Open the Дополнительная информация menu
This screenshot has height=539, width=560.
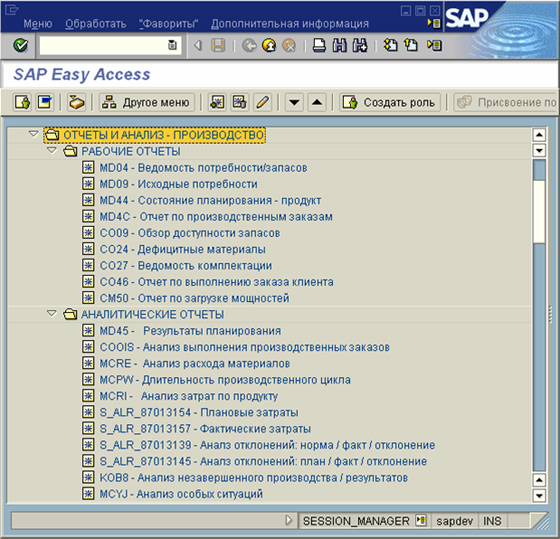(x=290, y=24)
